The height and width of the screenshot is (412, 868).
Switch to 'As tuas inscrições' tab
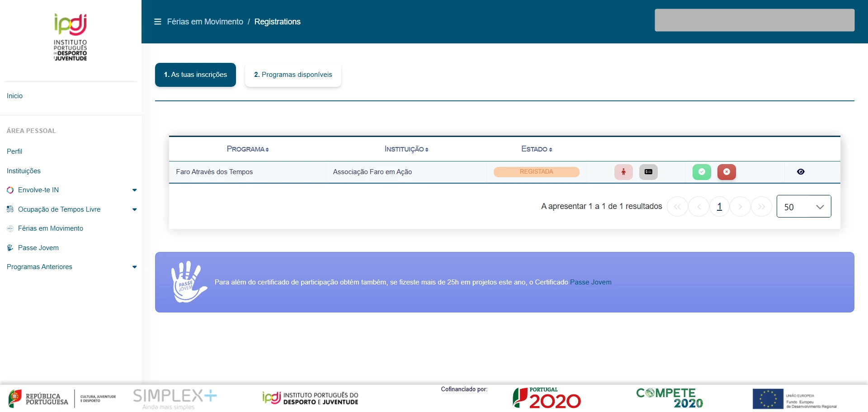point(195,75)
